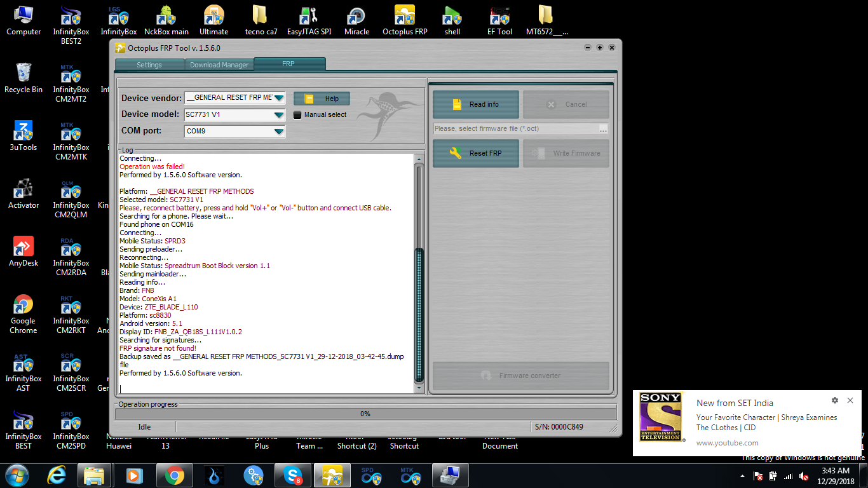Select the InfinityBox CM2QLM desktop shortcut

(x=71, y=198)
